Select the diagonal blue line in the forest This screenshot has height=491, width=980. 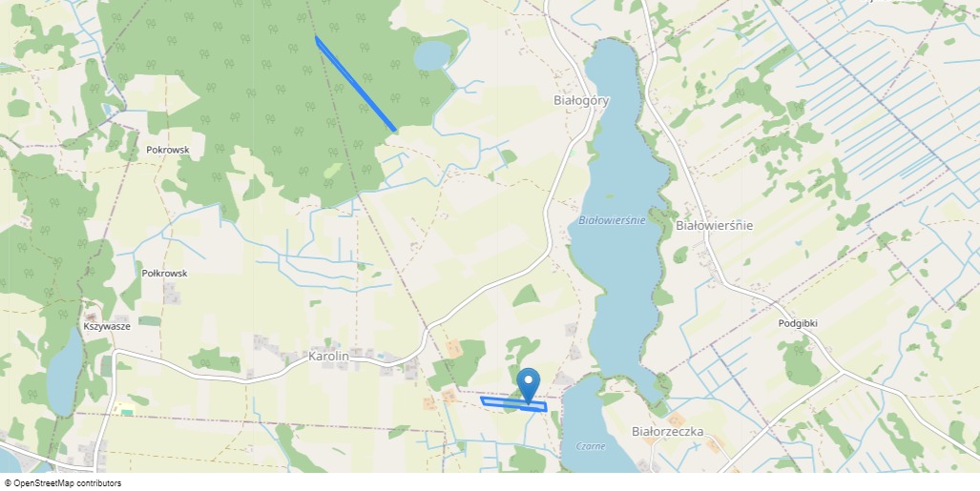pos(355,84)
